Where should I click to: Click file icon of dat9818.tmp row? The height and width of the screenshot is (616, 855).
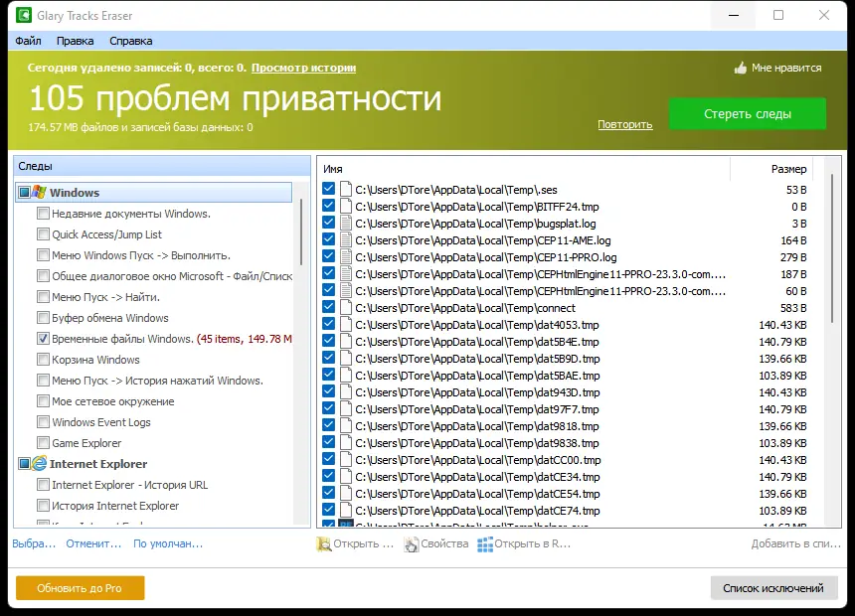346,426
